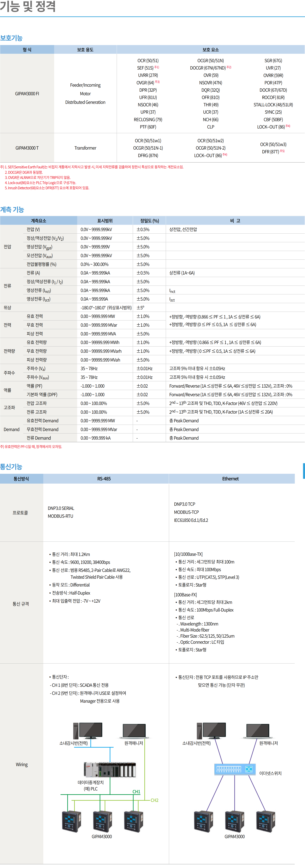Click the 프로토콜 row label

tap(20, 513)
